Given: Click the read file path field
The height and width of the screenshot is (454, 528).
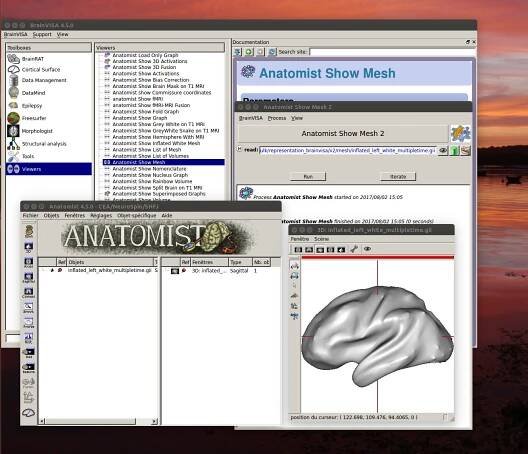Looking at the screenshot, I should tap(348, 150).
